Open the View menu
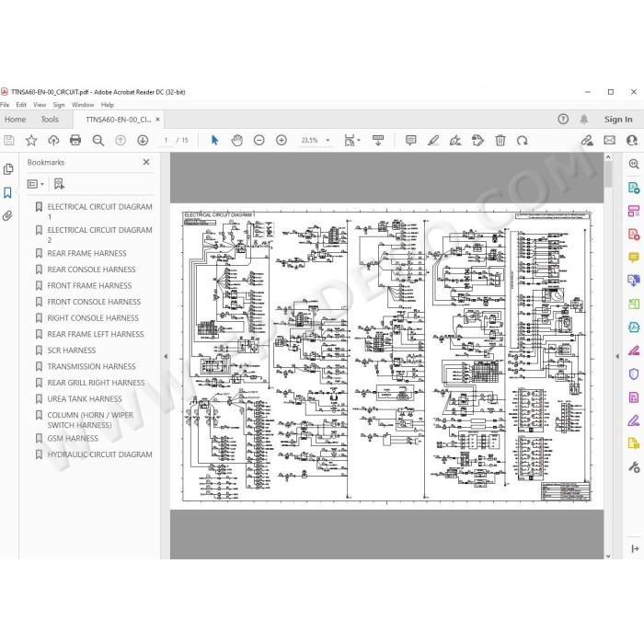This screenshot has height=644, width=644. [x=40, y=105]
